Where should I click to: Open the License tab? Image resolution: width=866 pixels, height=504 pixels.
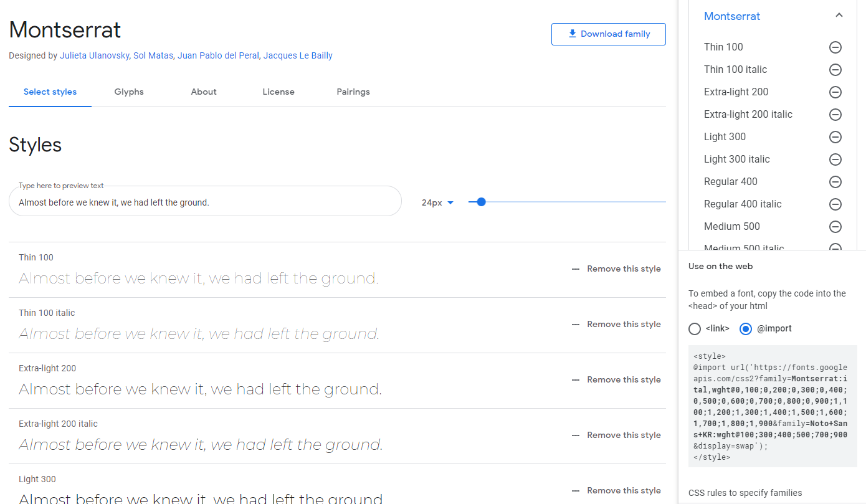click(x=278, y=92)
